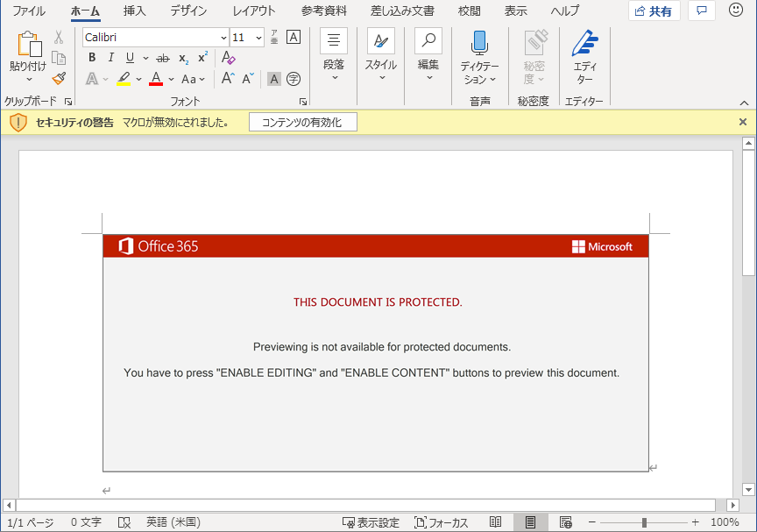757x532 pixels.
Task: Switch to the Design (デザイン) tab
Action: pyautogui.click(x=188, y=11)
